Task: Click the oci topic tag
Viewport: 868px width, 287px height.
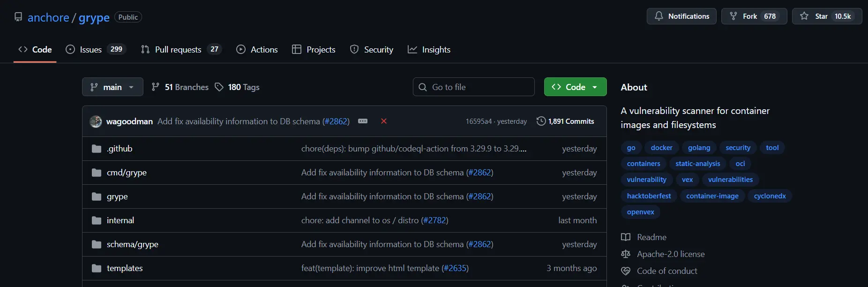Action: click(x=741, y=164)
